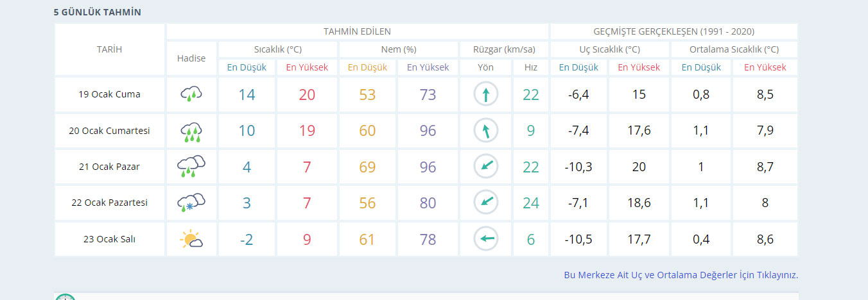868x300 pixels.
Task: Click the wind direction arrow for 19 Ocak Cuma
Action: click(486, 95)
